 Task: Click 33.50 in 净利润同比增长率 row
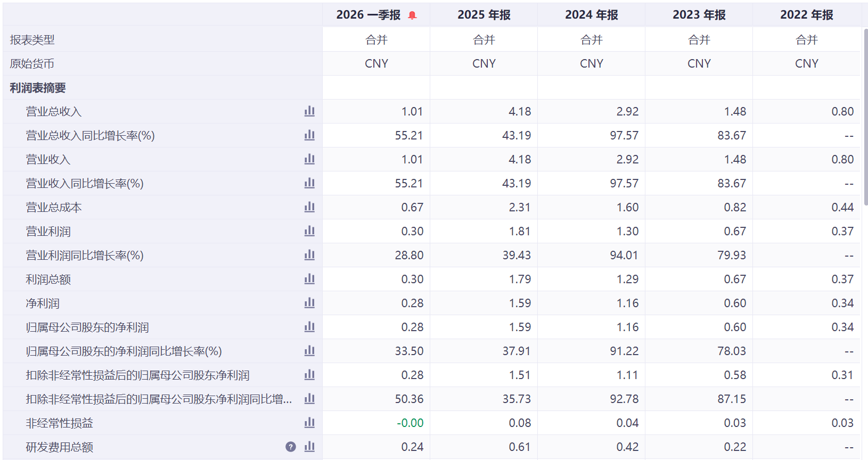click(x=409, y=351)
